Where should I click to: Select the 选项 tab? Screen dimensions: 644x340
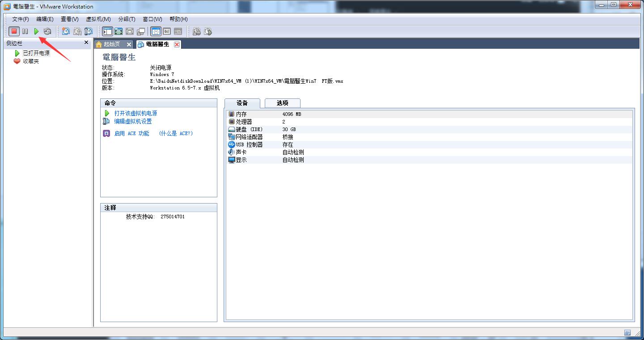coord(283,103)
